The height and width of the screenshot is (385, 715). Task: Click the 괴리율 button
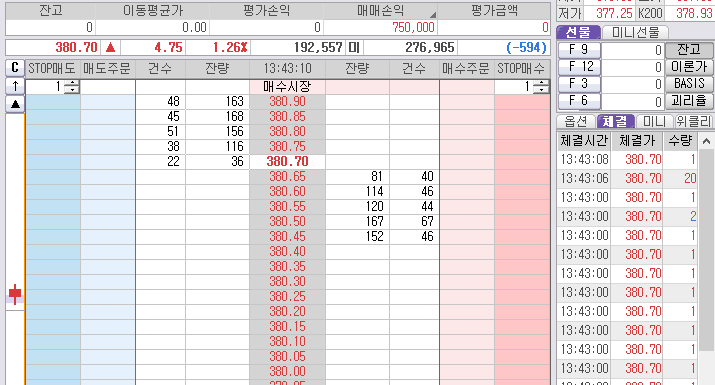pyautogui.click(x=689, y=101)
